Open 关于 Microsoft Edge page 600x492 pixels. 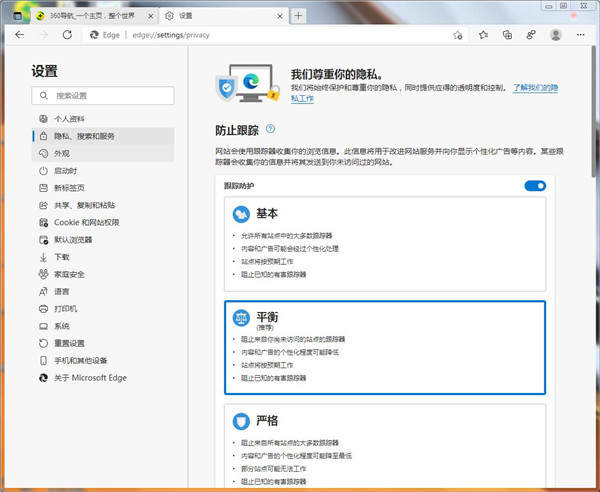pos(91,378)
